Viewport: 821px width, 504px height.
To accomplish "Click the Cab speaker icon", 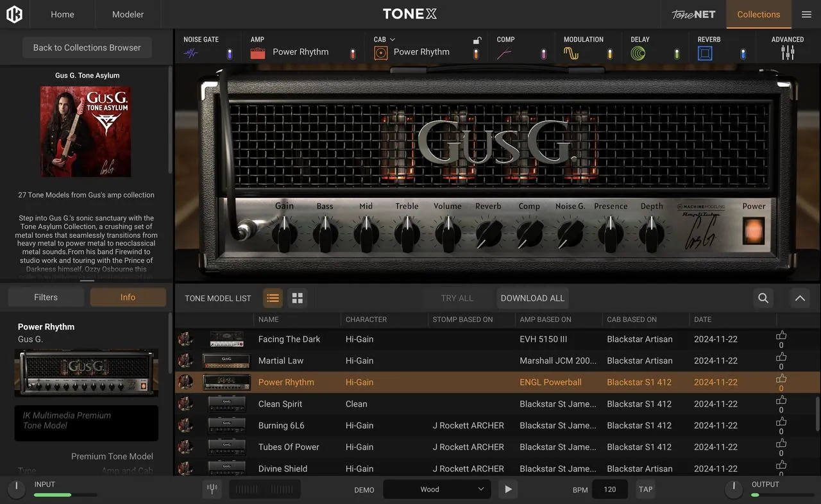I will pyautogui.click(x=381, y=53).
